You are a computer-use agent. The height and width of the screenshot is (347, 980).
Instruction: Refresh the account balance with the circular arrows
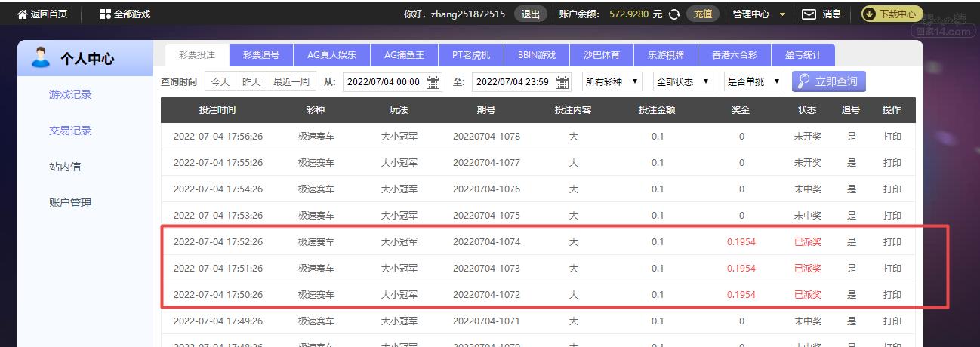tap(674, 14)
